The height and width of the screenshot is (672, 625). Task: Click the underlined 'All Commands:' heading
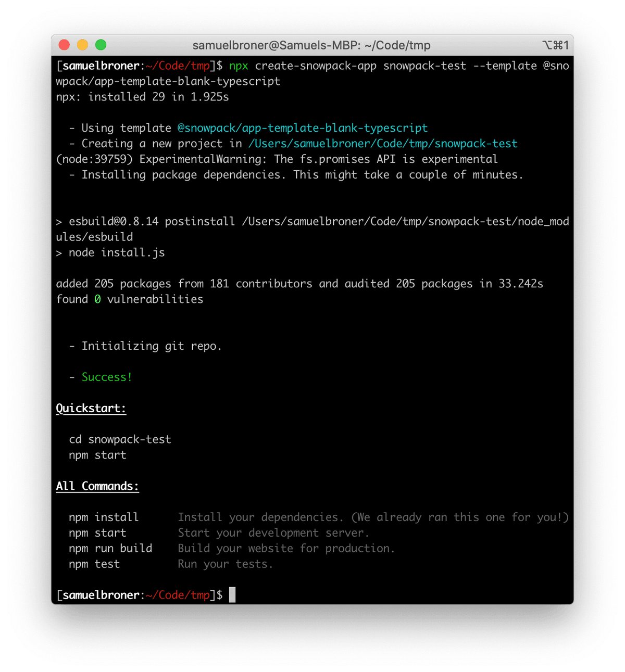pyautogui.click(x=97, y=486)
